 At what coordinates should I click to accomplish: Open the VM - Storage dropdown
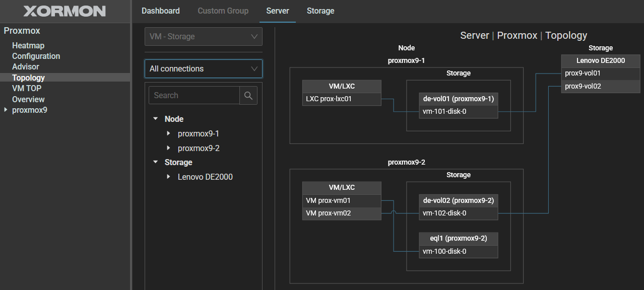pos(203,37)
